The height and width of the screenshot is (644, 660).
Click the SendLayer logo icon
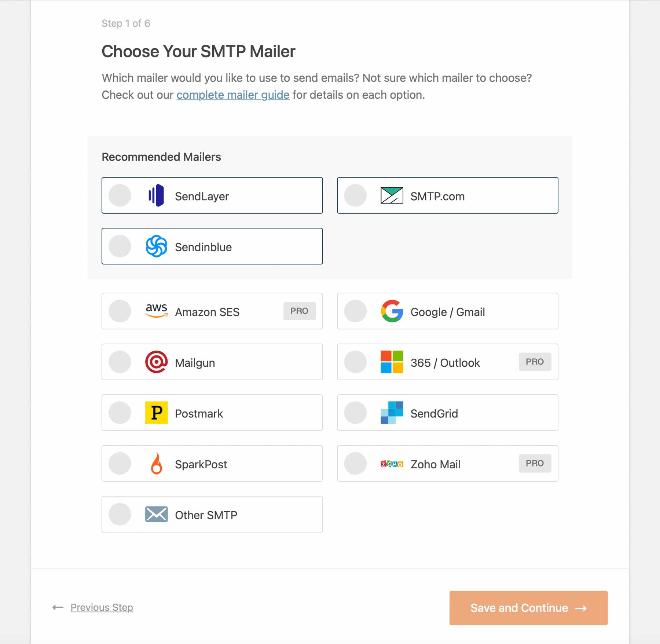(157, 195)
